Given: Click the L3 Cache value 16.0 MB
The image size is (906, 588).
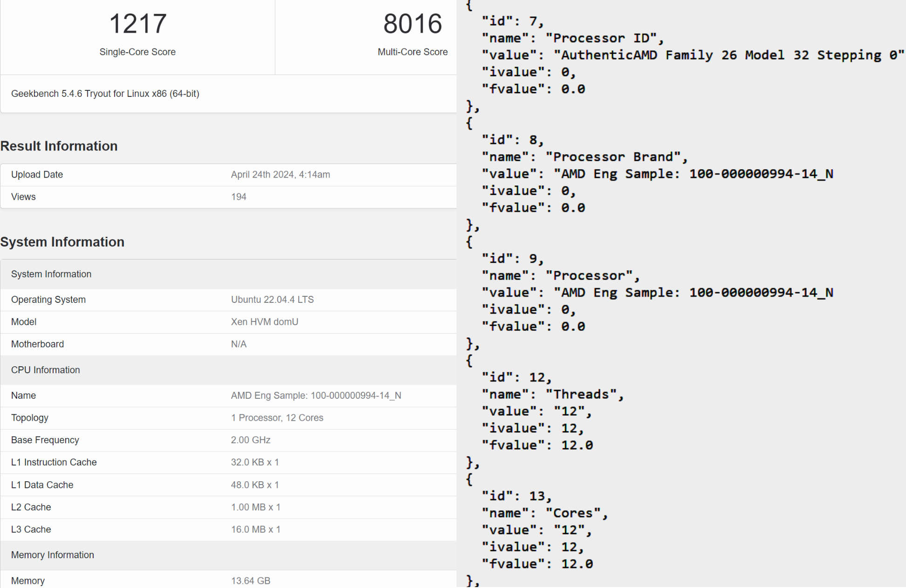Looking at the screenshot, I should coord(255,529).
